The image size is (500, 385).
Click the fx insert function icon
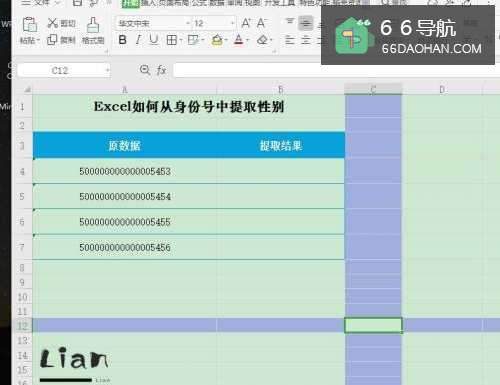tap(161, 70)
